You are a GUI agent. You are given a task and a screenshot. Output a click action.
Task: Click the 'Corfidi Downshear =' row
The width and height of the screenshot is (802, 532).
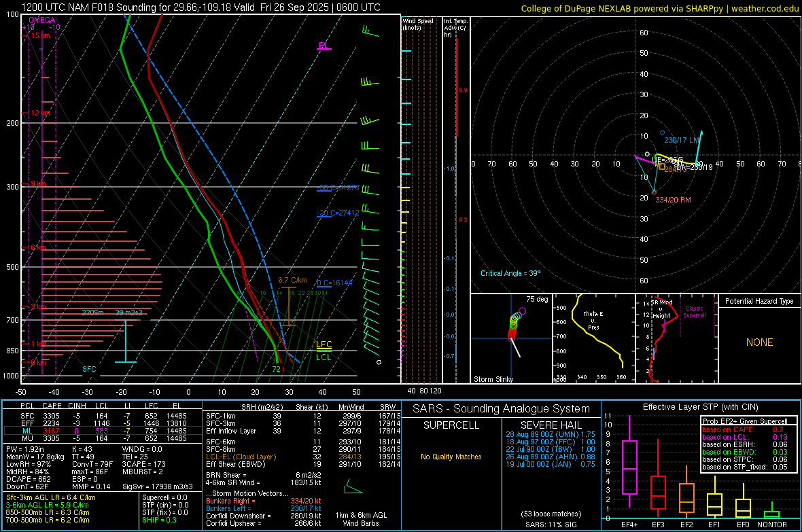[264, 516]
